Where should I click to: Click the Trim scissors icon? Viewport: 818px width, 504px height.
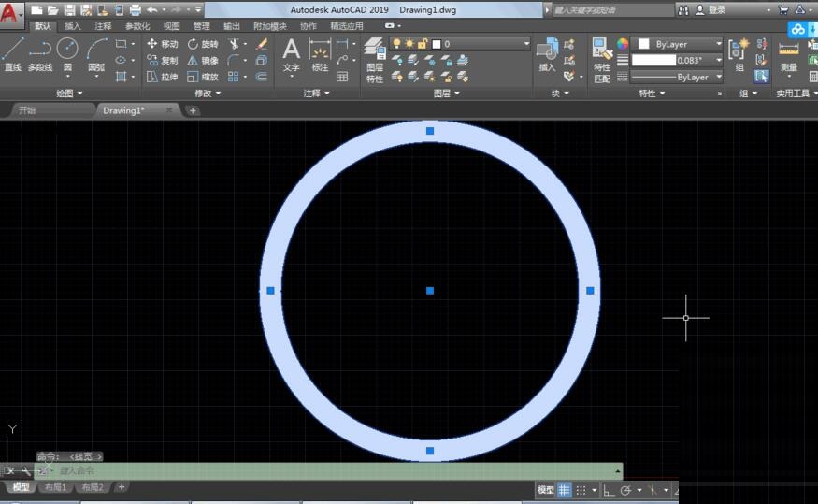click(234, 44)
